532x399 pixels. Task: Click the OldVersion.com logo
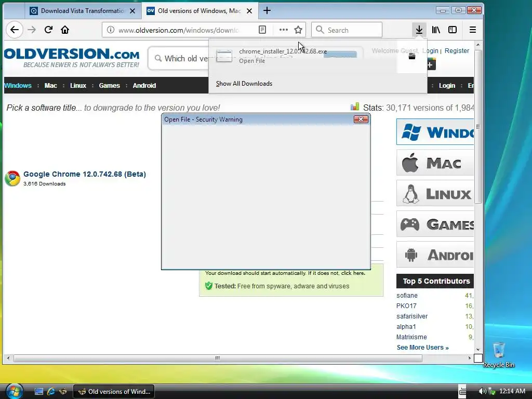72,58
